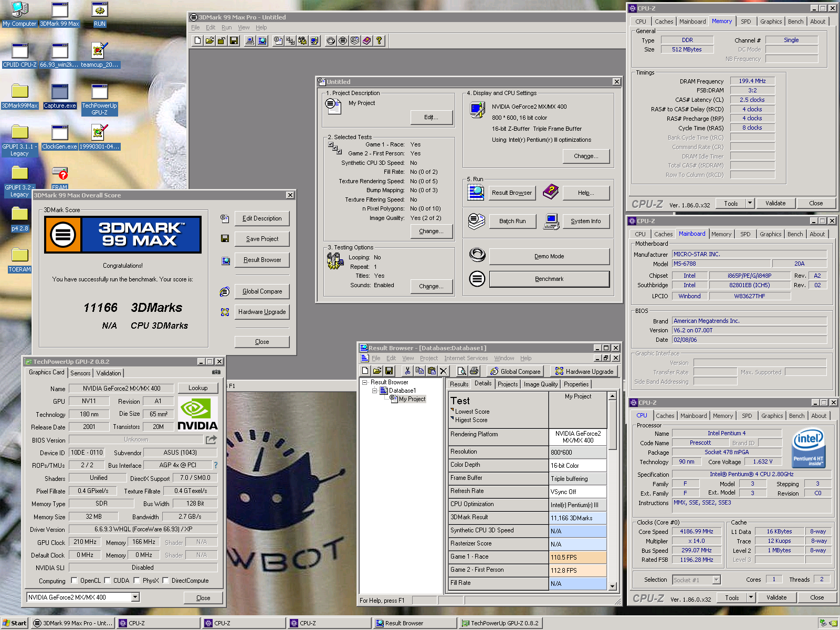Click GPU-Z screenshot camera icon
This screenshot has height=630, width=840.
point(216,372)
